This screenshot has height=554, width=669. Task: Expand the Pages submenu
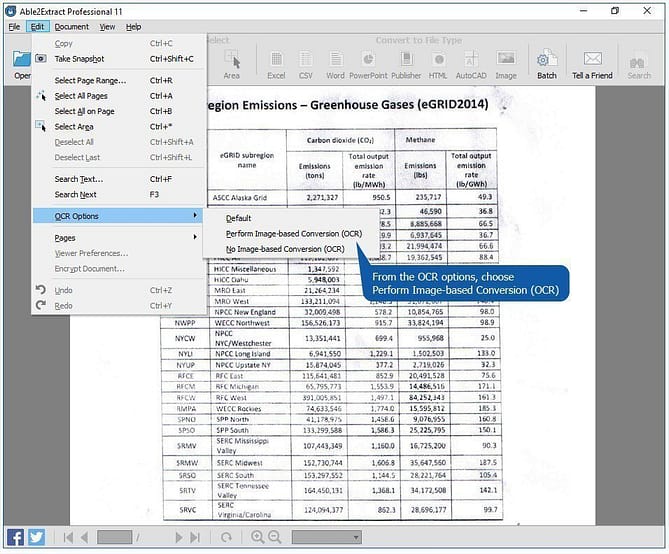pos(119,238)
